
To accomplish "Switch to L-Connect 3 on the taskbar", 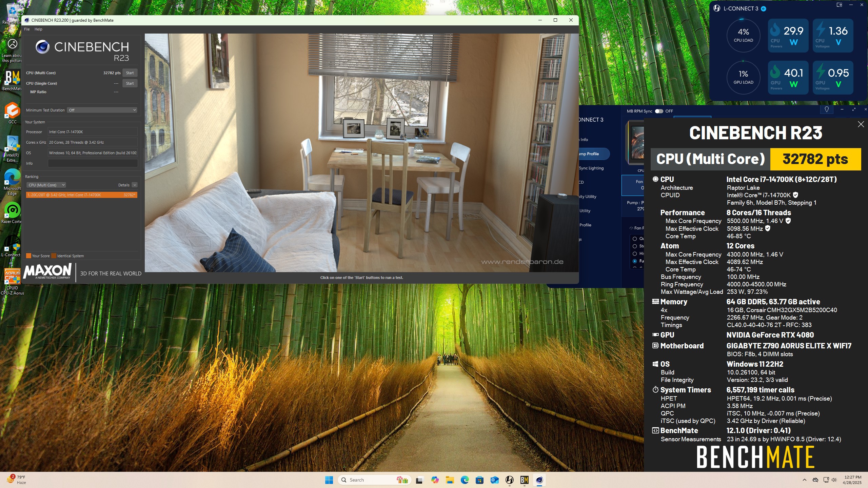I will tap(509, 480).
